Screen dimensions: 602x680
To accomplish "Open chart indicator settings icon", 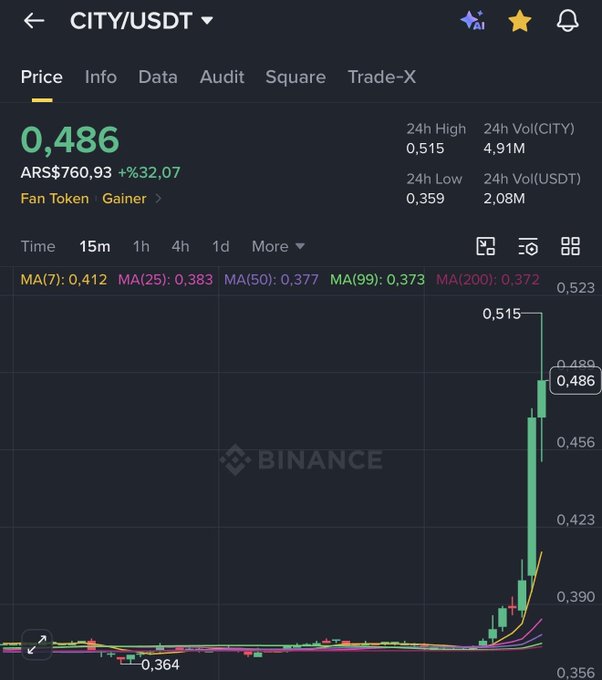I will 528,246.
